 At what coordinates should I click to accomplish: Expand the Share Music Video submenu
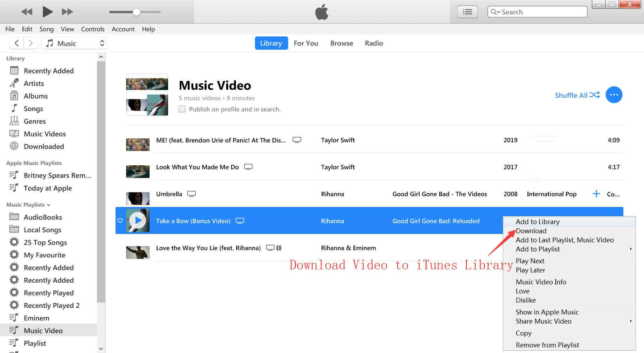[x=569, y=321]
